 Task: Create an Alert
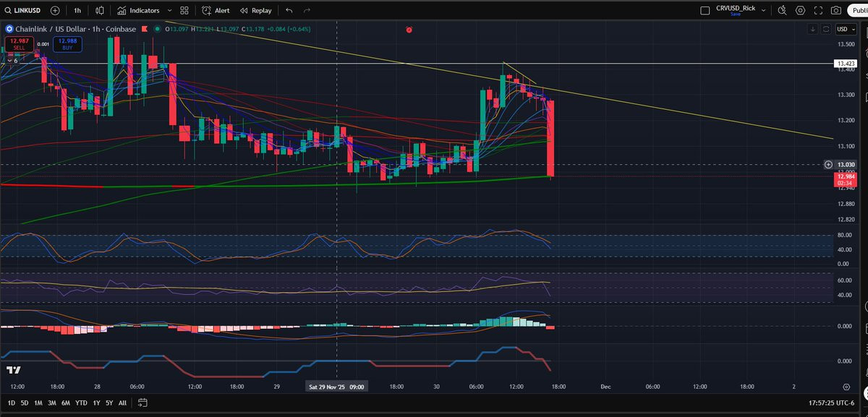(x=216, y=11)
